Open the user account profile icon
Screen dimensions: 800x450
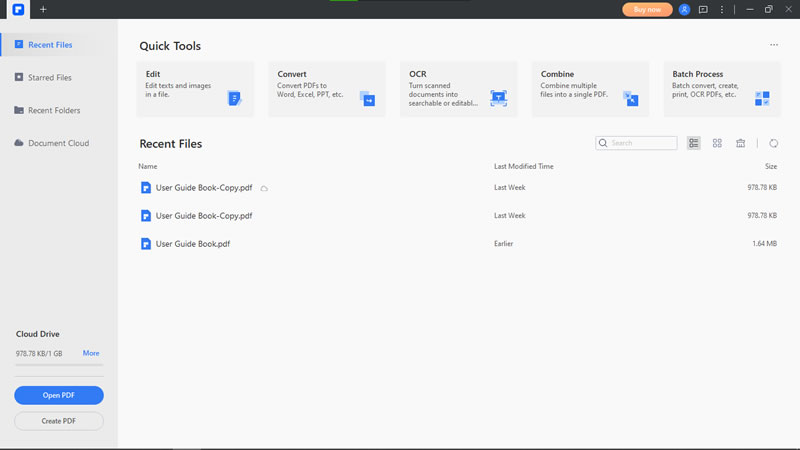(x=684, y=9)
